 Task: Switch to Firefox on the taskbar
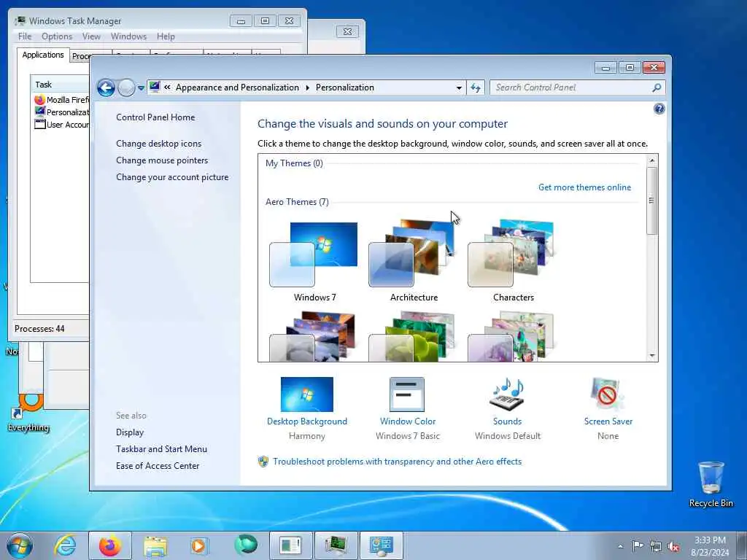[x=110, y=545]
